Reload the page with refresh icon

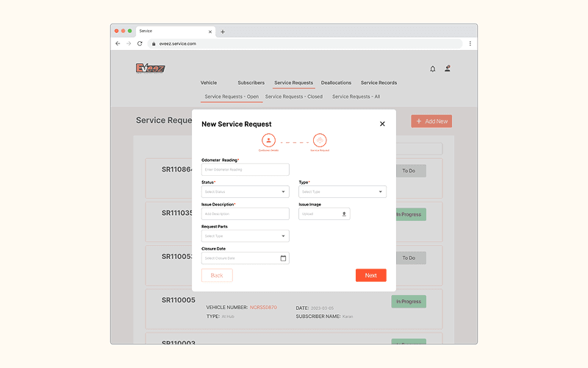[x=140, y=43]
